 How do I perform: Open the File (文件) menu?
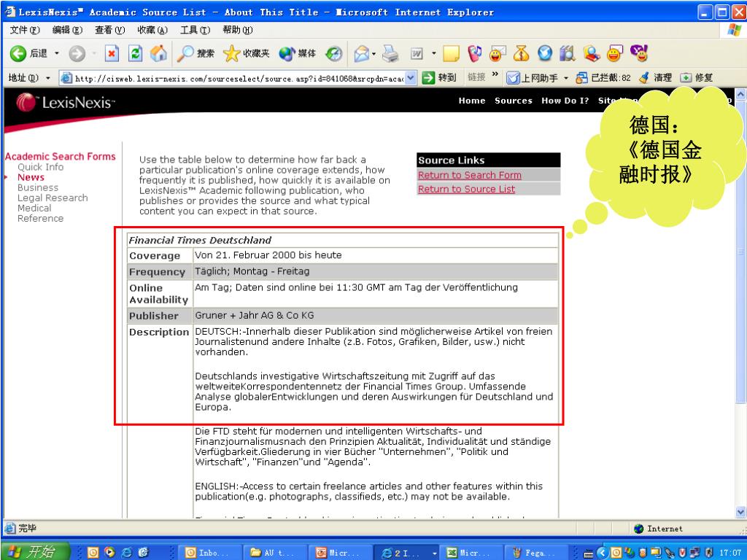[25, 30]
